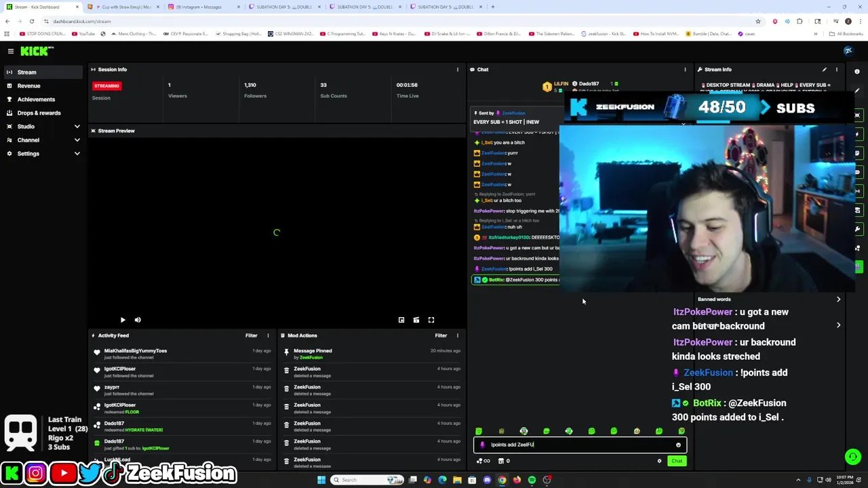Open a new browser tab
Image resolution: width=868 pixels, height=488 pixels.
click(493, 7)
